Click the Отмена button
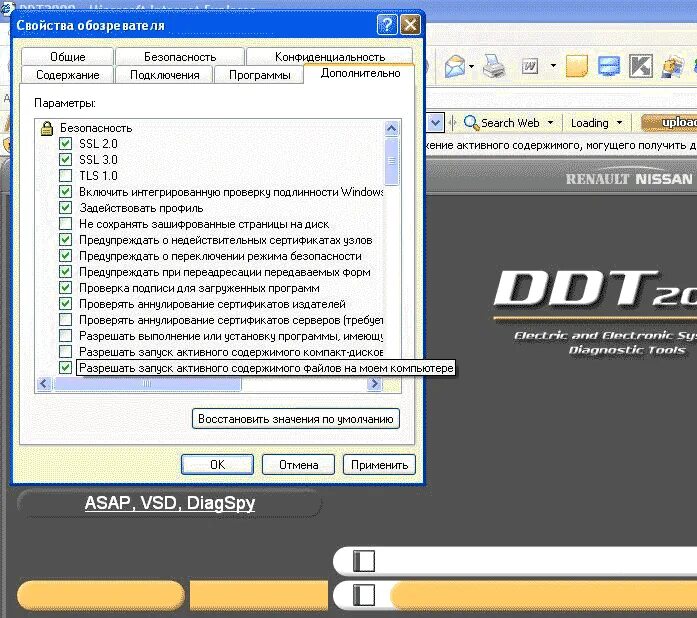 pos(298,465)
